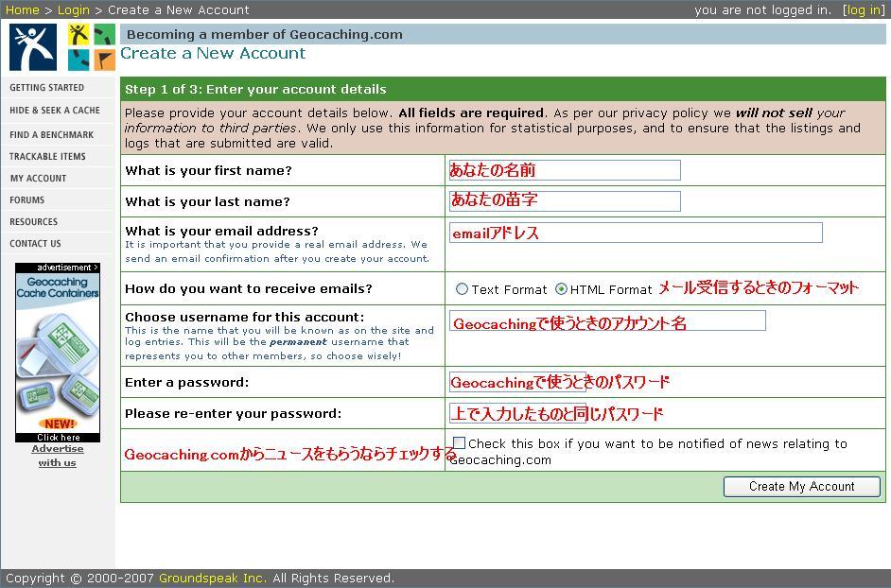This screenshot has width=891, height=588.
Task: Focus the last name field
Action: pos(565,201)
